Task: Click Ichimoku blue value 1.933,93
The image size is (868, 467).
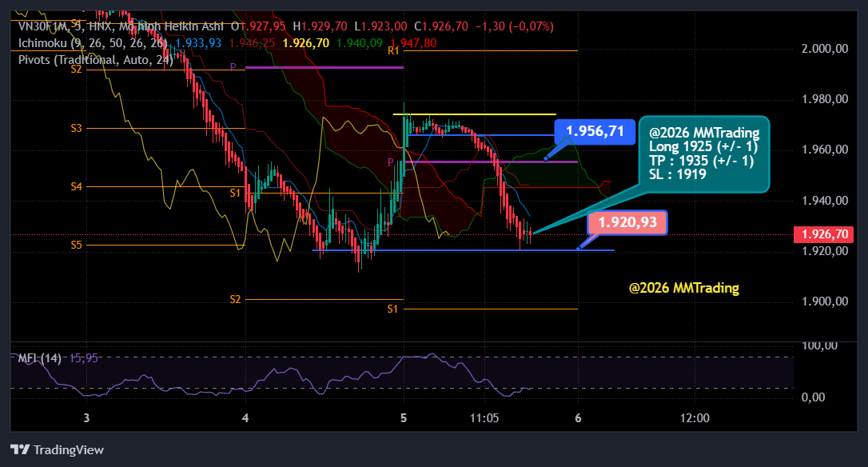Action: point(198,42)
